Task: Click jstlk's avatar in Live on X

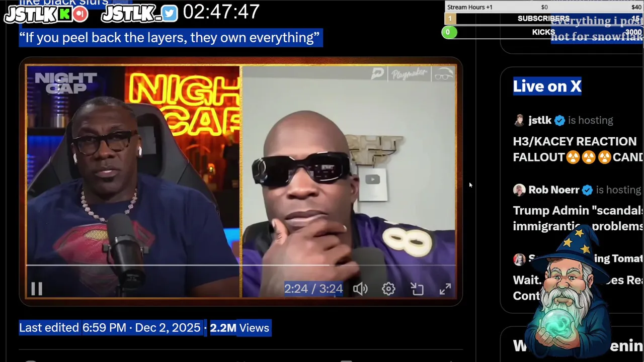Action: [x=519, y=120]
